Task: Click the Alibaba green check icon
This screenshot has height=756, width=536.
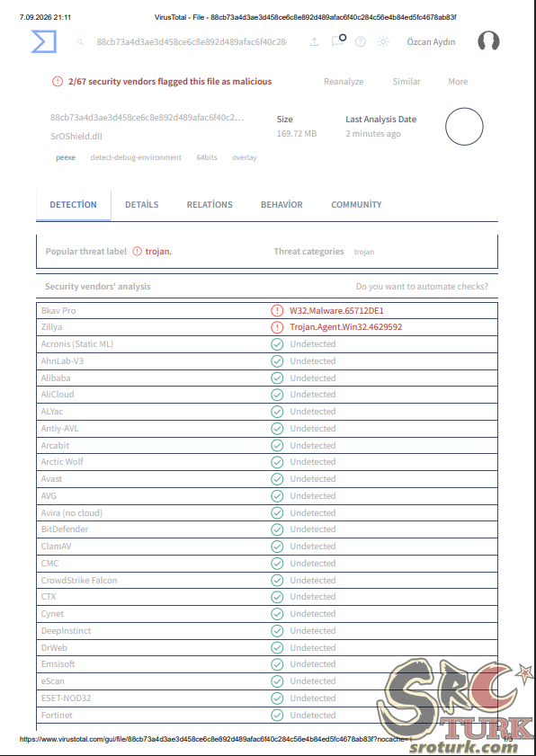Action: coord(277,378)
